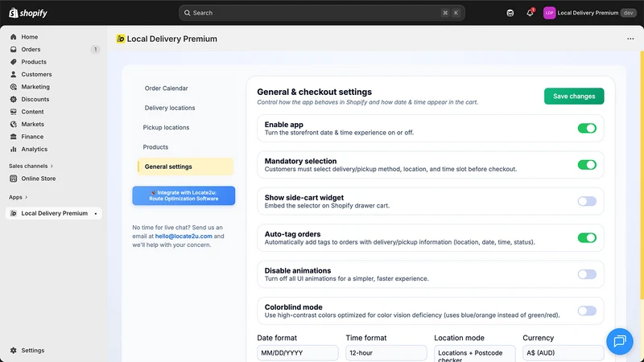Click the Settings gear icon

(x=14, y=351)
